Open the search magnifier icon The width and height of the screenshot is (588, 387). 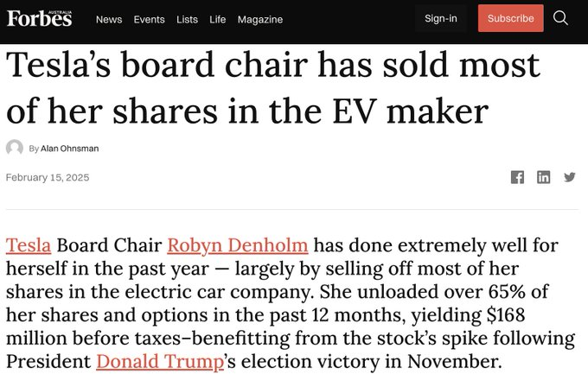point(560,18)
